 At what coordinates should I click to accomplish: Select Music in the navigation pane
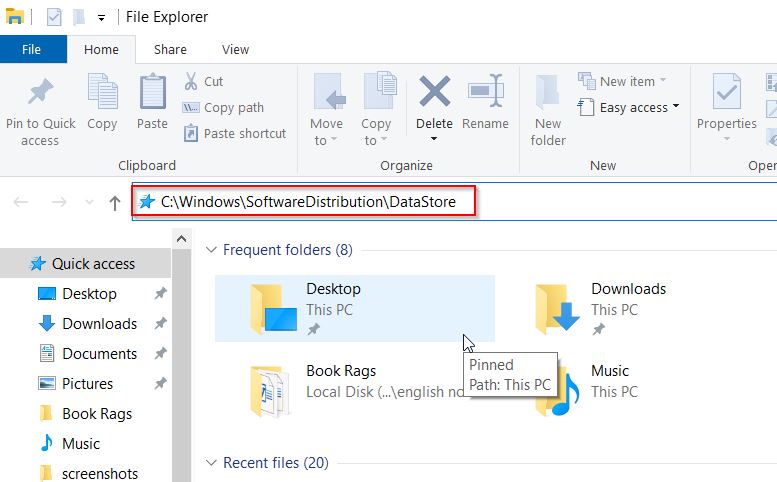[81, 443]
